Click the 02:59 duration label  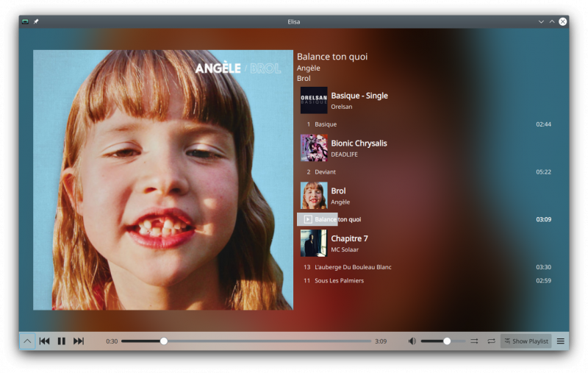[543, 280]
